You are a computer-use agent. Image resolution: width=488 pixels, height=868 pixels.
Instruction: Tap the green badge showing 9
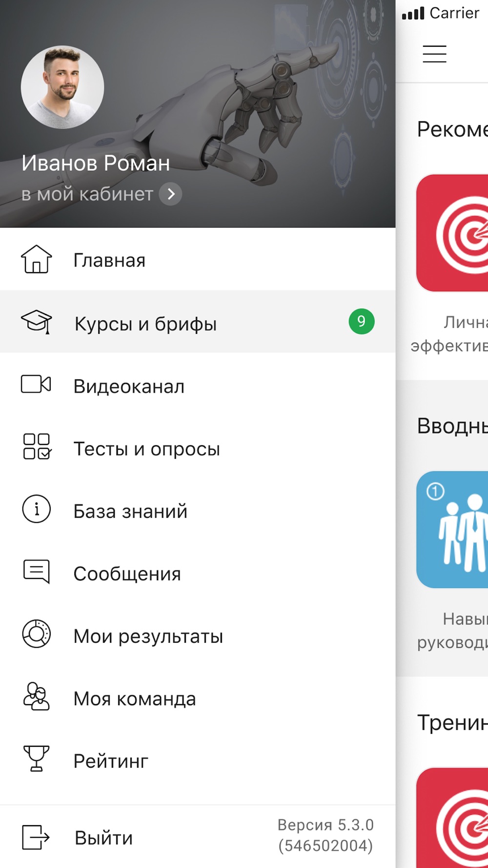tap(361, 322)
